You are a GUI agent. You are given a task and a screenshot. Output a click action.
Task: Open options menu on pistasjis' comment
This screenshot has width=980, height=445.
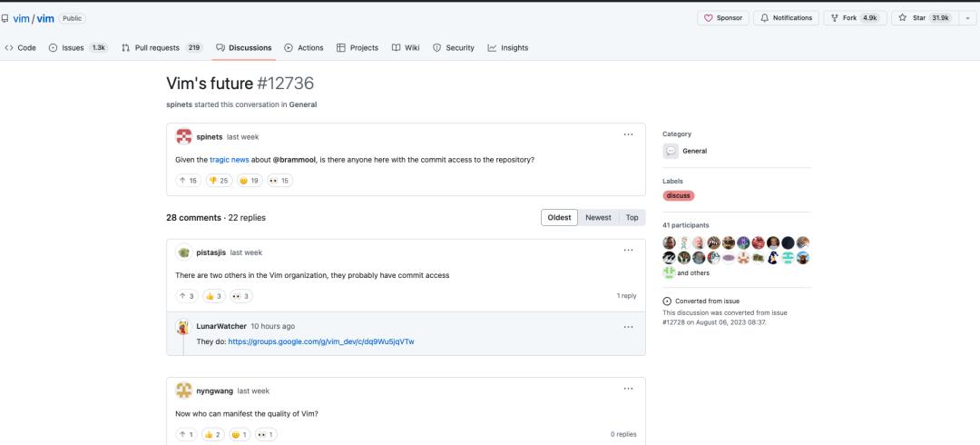pos(628,251)
